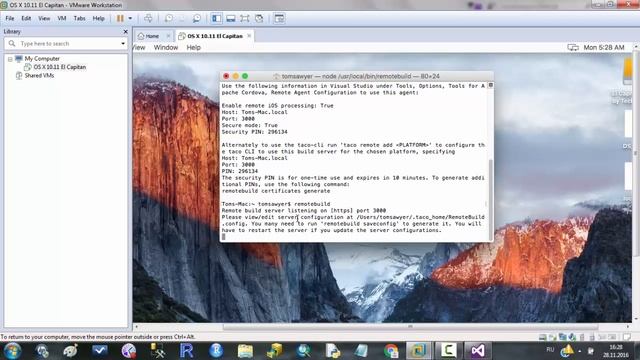Click the Terminal title bar text

(x=360, y=76)
